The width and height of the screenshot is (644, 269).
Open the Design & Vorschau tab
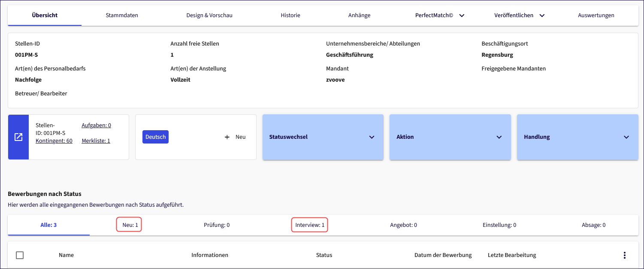click(x=209, y=15)
